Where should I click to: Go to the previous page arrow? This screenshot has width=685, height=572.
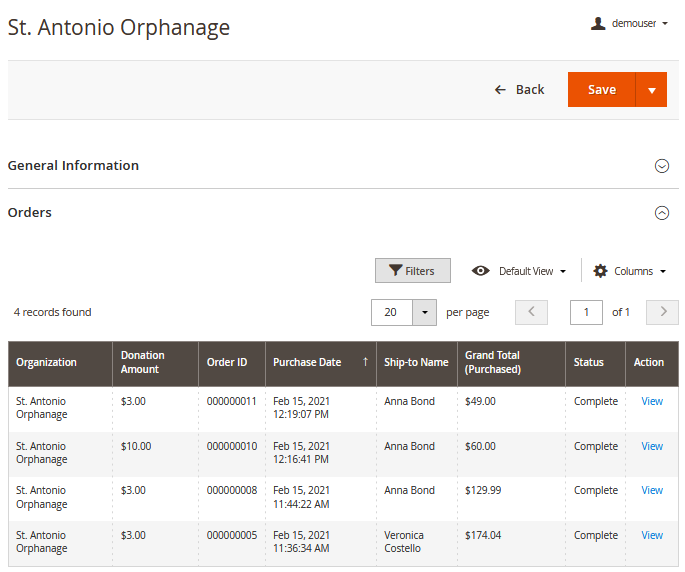pyautogui.click(x=531, y=312)
